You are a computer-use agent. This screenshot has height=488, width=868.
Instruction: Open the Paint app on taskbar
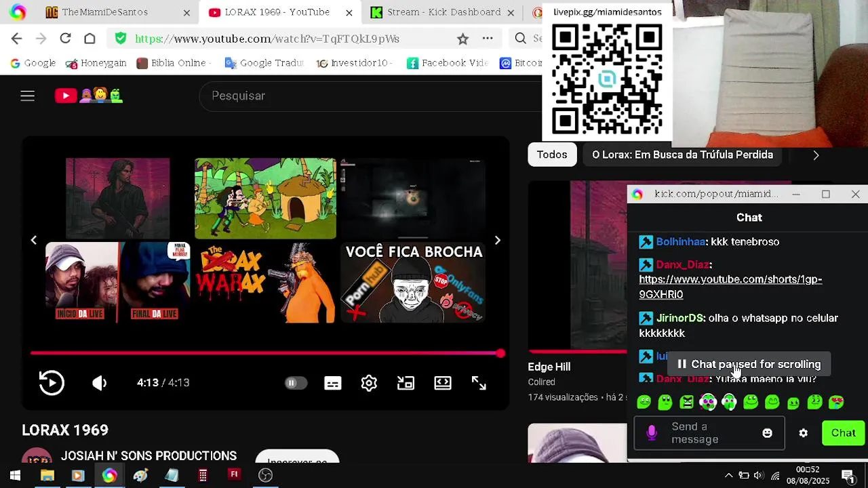[140, 476]
